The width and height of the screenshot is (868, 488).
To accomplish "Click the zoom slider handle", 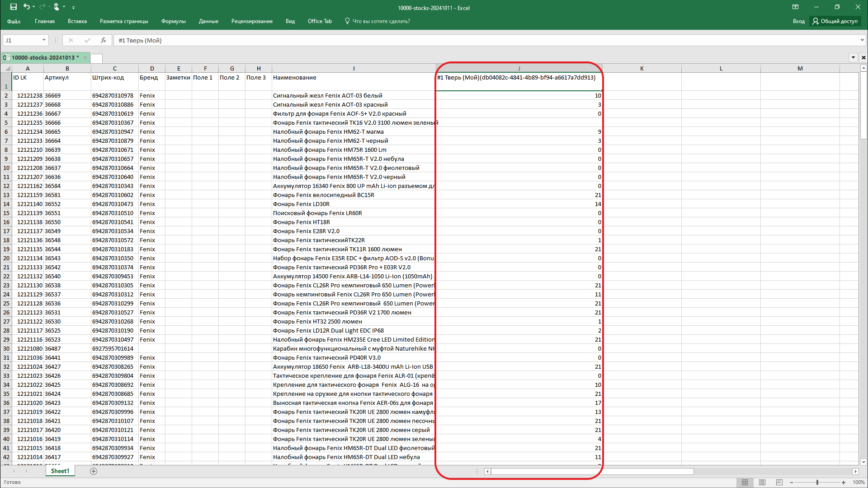I will pos(817,483).
